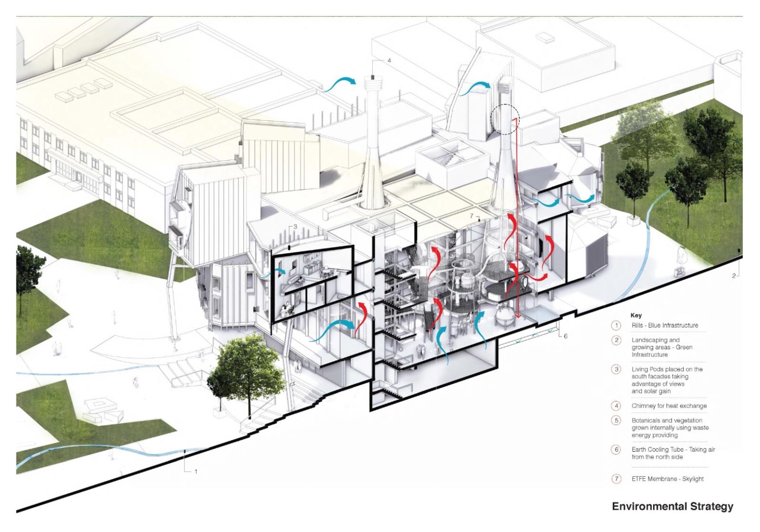Select the "Botanicals and vegetation grown internally" entry
Screen dimensions: 760x532
tap(670, 427)
